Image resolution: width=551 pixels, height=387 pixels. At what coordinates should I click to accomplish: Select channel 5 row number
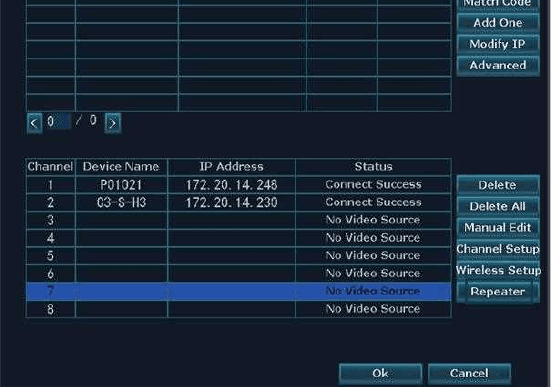pyautogui.click(x=51, y=256)
